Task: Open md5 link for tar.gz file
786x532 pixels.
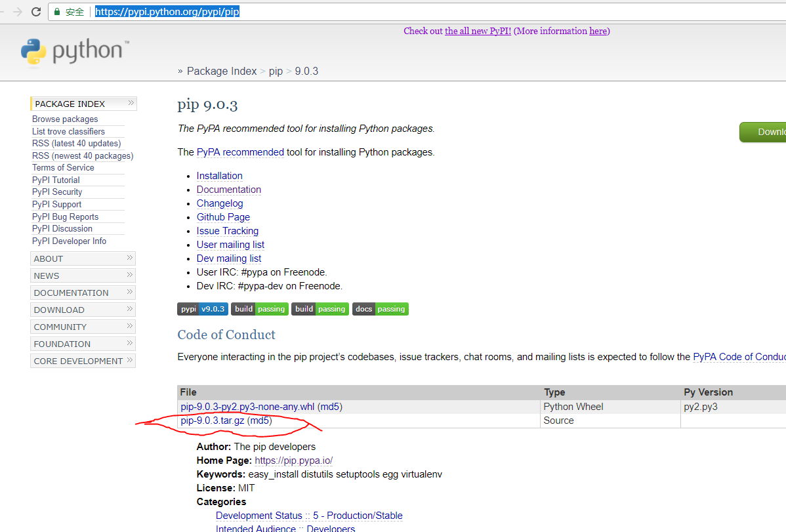Action: (x=260, y=420)
